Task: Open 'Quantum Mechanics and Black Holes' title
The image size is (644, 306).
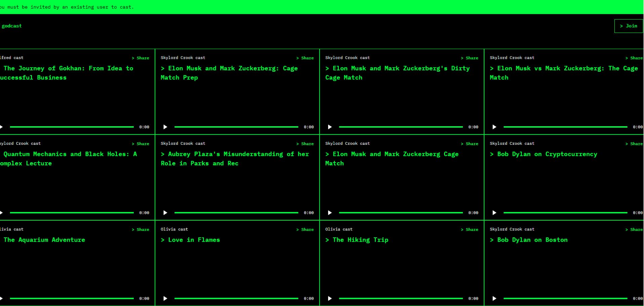Action: pyautogui.click(x=68, y=159)
